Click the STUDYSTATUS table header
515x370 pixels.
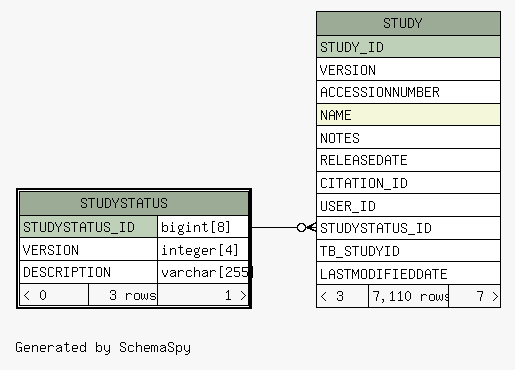(x=134, y=203)
